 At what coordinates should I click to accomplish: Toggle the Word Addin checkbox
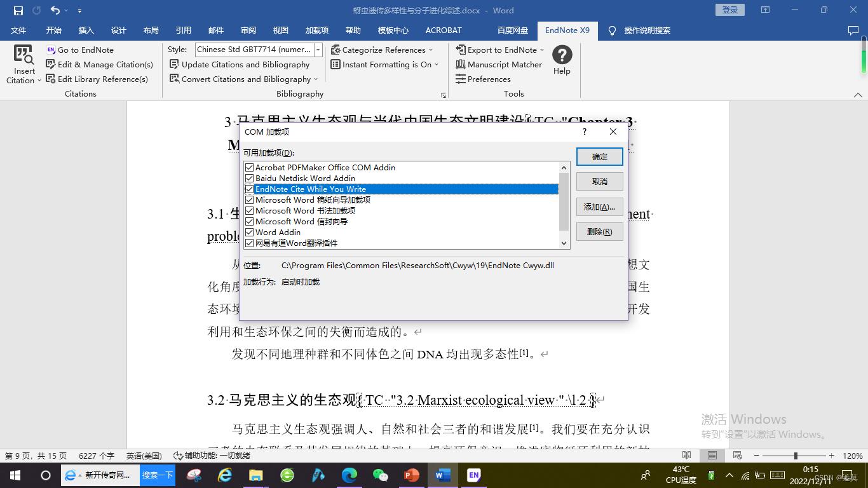[x=250, y=233]
